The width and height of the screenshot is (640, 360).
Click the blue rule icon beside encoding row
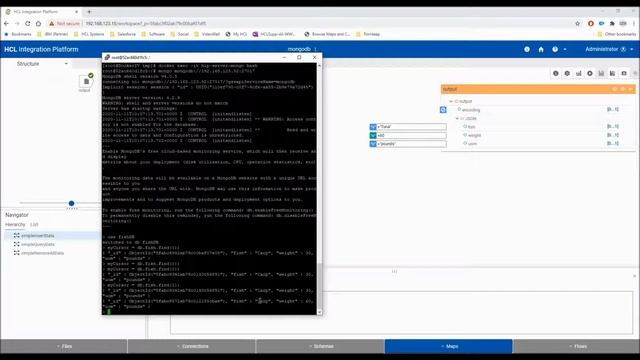pyautogui.click(x=443, y=110)
